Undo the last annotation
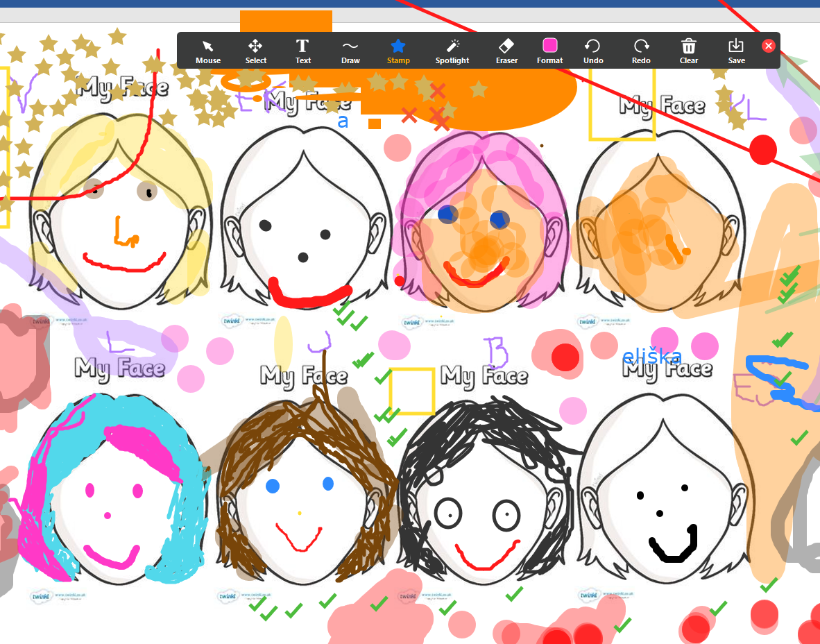Image resolution: width=820 pixels, height=644 pixels. [x=593, y=51]
